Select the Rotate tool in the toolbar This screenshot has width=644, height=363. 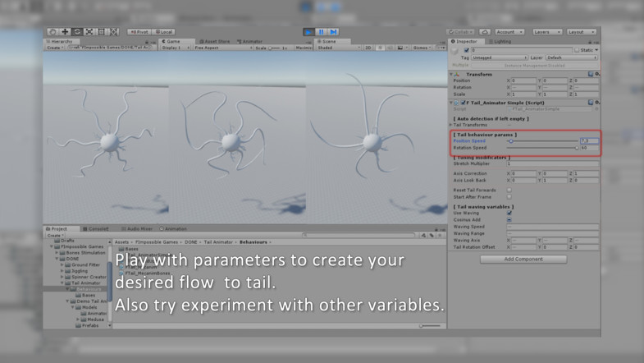77,32
